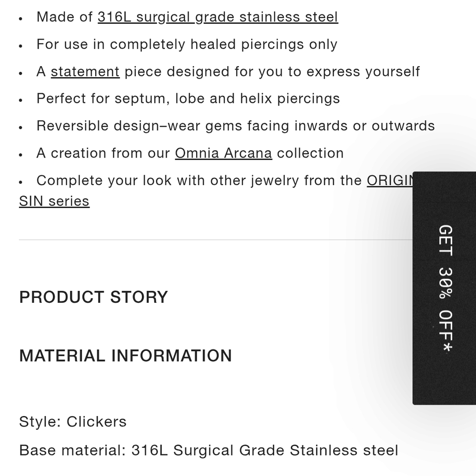Click the septum, lobe and helix piercings line
This screenshot has height=476, width=476.
pyautogui.click(x=188, y=99)
